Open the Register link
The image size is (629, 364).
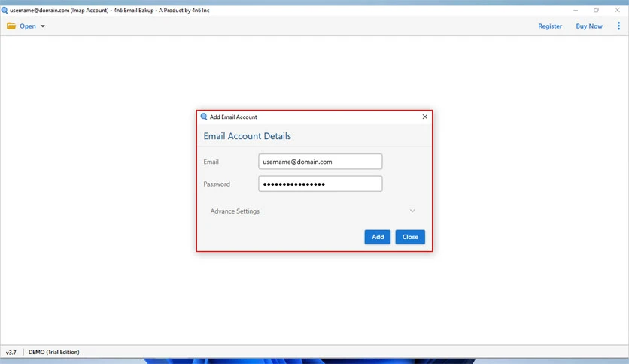tap(549, 26)
